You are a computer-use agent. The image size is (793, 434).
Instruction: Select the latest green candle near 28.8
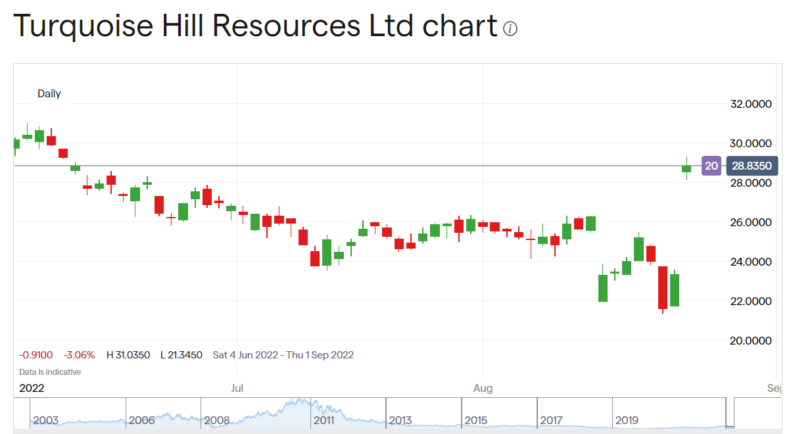point(686,168)
